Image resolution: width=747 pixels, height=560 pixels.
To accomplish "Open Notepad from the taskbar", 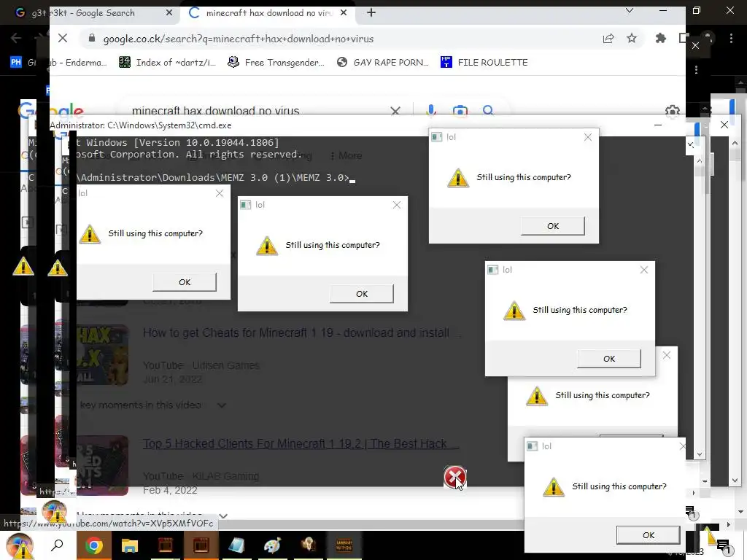I will click(237, 545).
